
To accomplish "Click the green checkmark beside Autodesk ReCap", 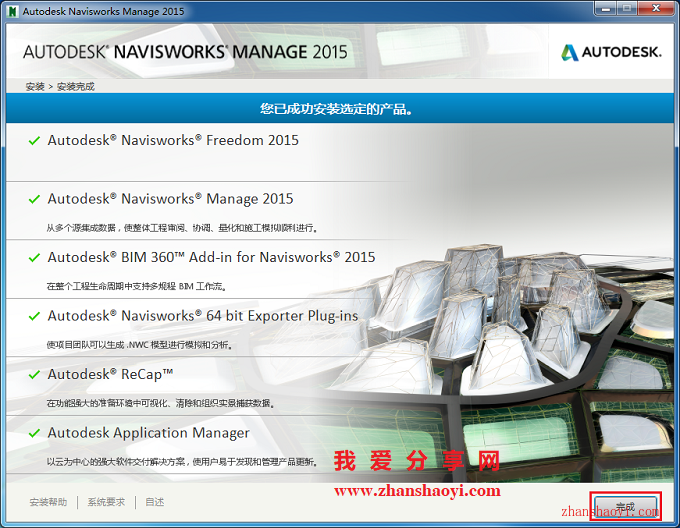I will [34, 375].
